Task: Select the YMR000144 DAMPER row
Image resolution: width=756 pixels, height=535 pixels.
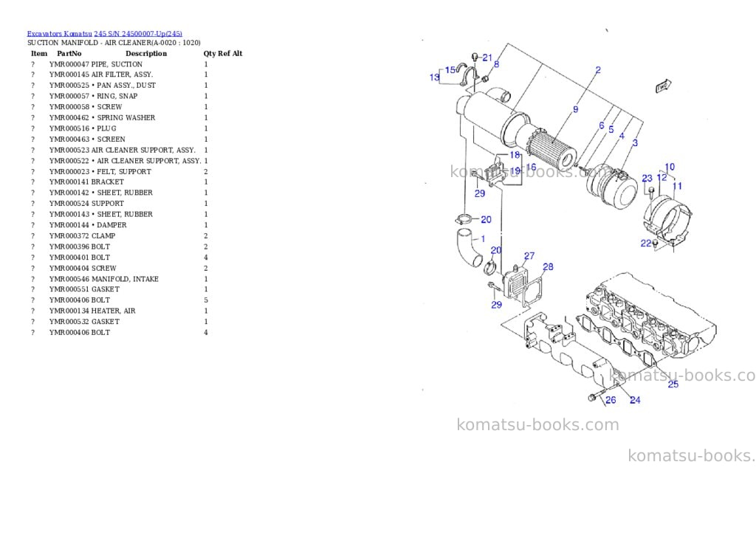Action: click(120, 225)
